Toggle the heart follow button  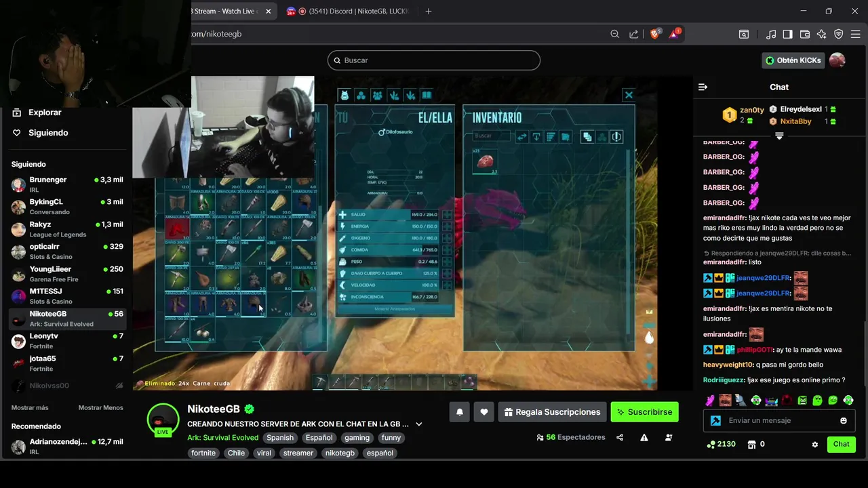click(x=484, y=411)
